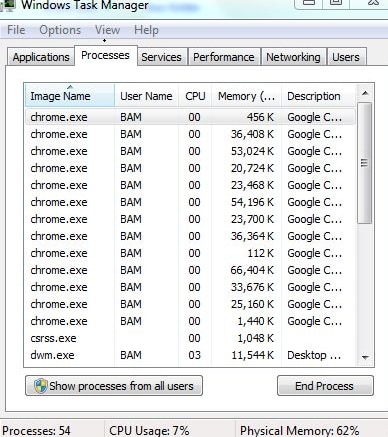Open the File menu
Viewport: 388px width, 437px height.
click(16, 30)
